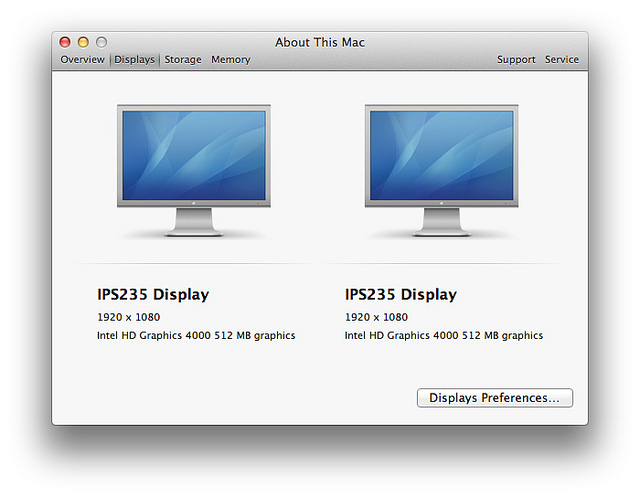
Task: Minimize window with the yellow button
Action: [83, 42]
